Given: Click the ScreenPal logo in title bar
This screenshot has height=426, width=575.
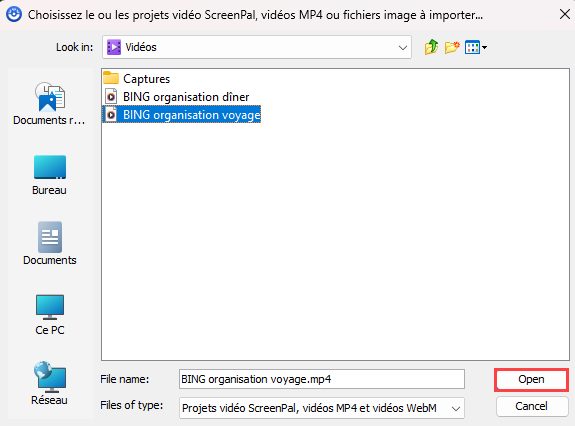Looking at the screenshot, I should tap(14, 14).
